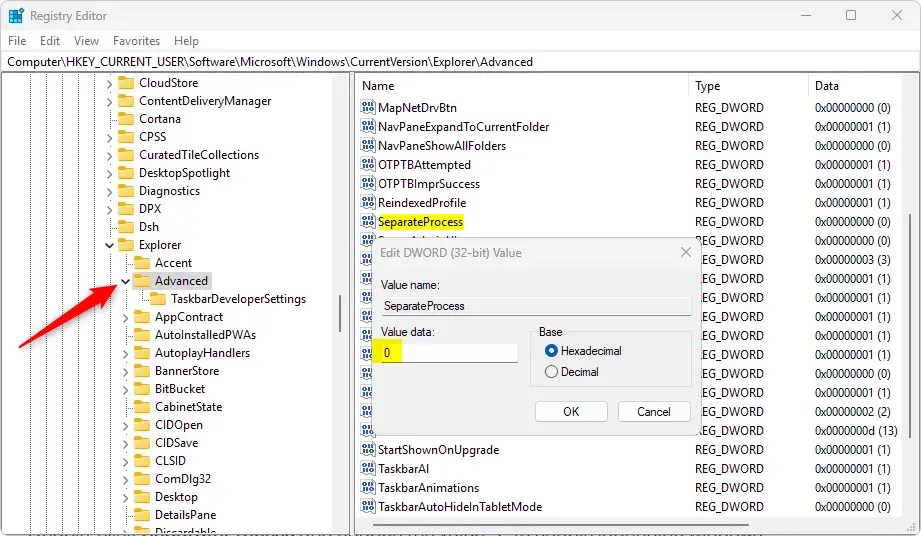This screenshot has width=921, height=536.
Task: Close the Edit DWORD dialog with X
Action: 685,252
